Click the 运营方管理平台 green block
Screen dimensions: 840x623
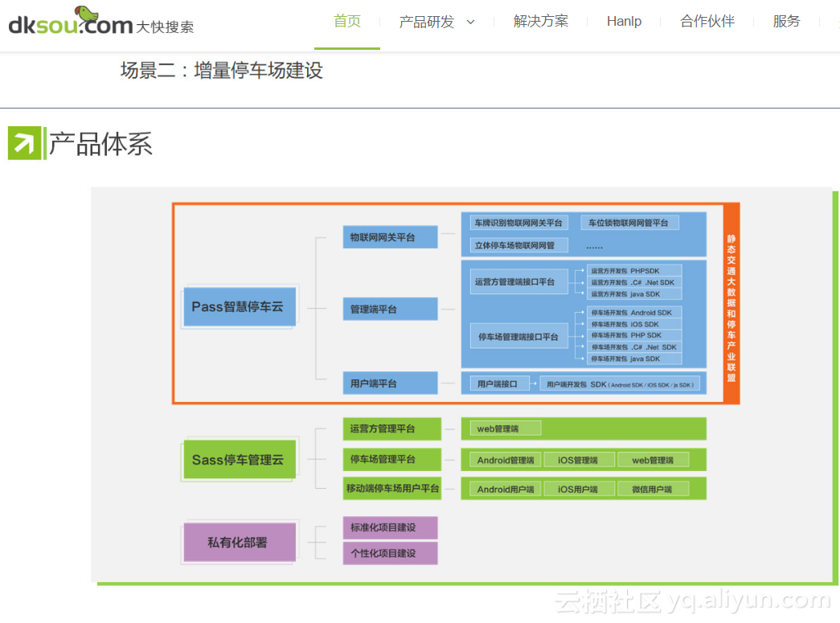[391, 428]
